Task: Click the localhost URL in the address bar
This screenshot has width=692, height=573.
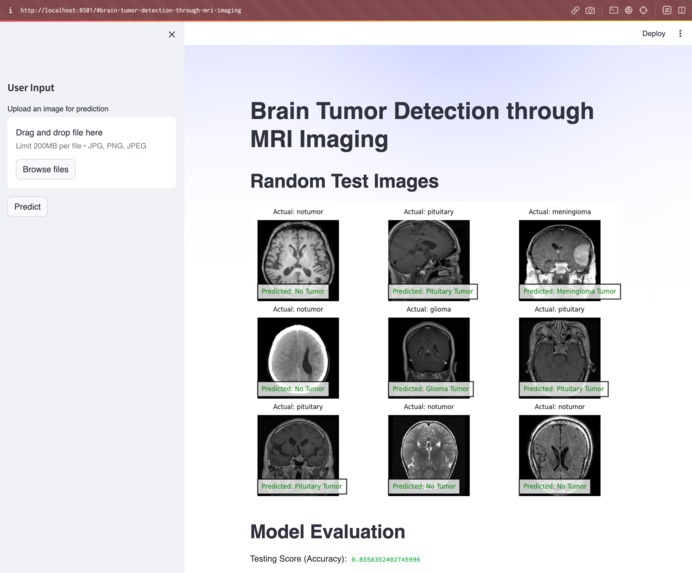Action: (x=131, y=10)
